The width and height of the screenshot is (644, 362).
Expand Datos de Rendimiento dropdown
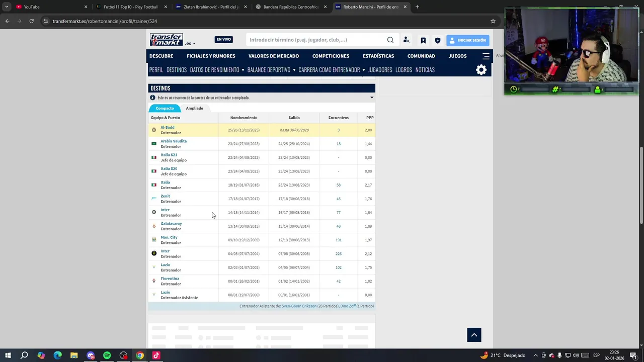(243, 70)
